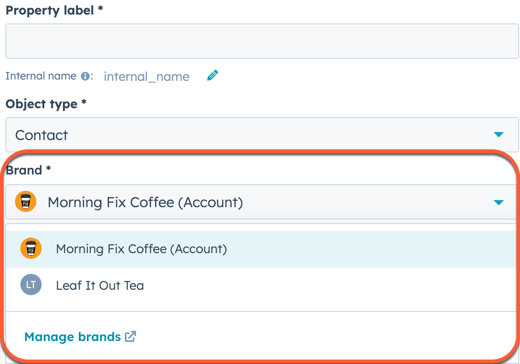The height and width of the screenshot is (364, 520).
Task: Click the Brand field showing Morning Fix Coffee
Action: (261, 202)
